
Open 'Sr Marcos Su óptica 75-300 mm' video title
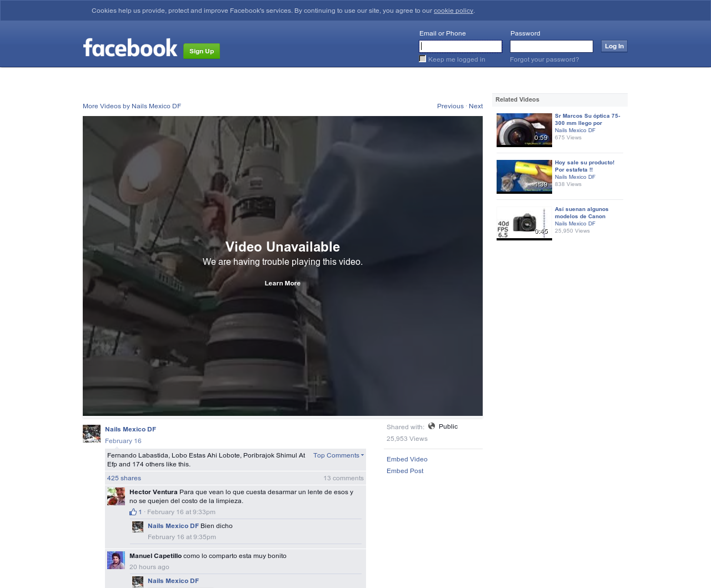tap(588, 119)
